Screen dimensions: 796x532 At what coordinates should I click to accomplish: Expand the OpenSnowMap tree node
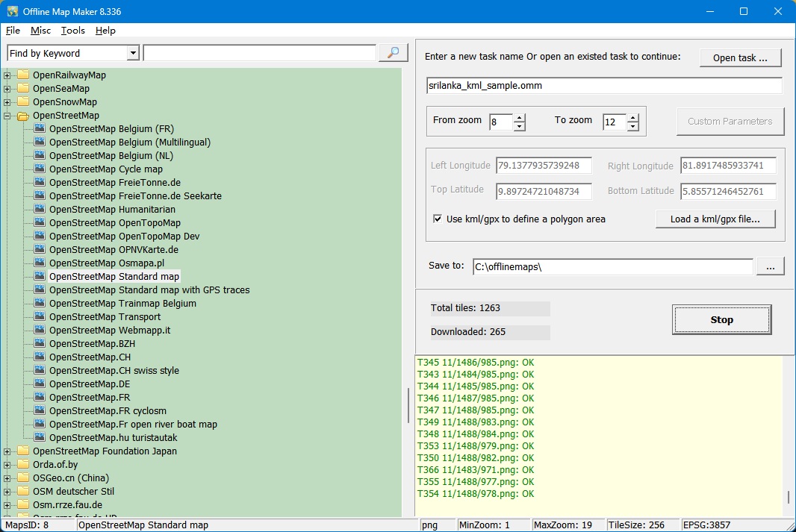pos(7,102)
